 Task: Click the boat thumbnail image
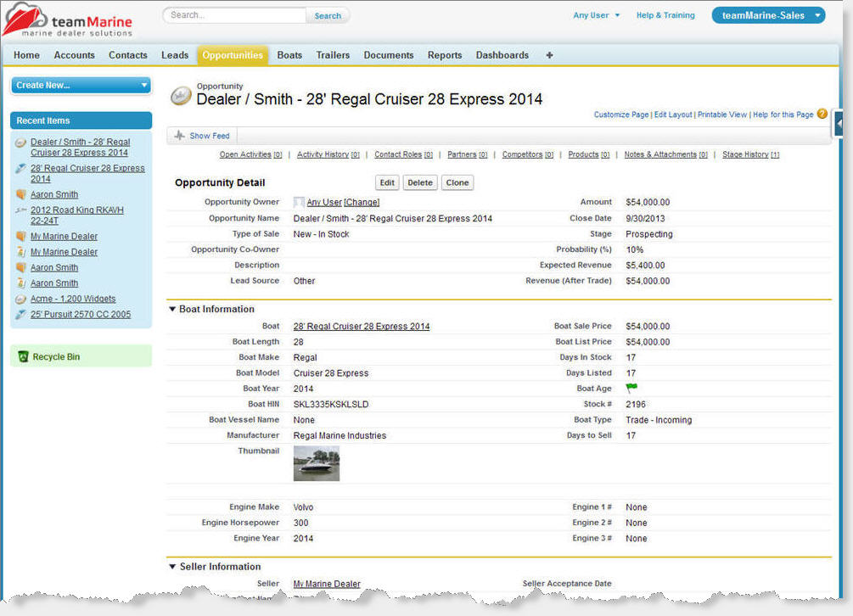tap(316, 464)
